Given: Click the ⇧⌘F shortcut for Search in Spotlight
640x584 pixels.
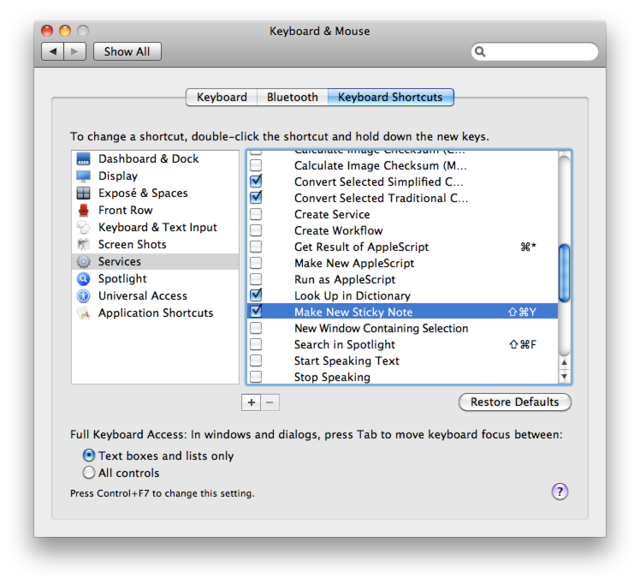Looking at the screenshot, I should pyautogui.click(x=523, y=345).
